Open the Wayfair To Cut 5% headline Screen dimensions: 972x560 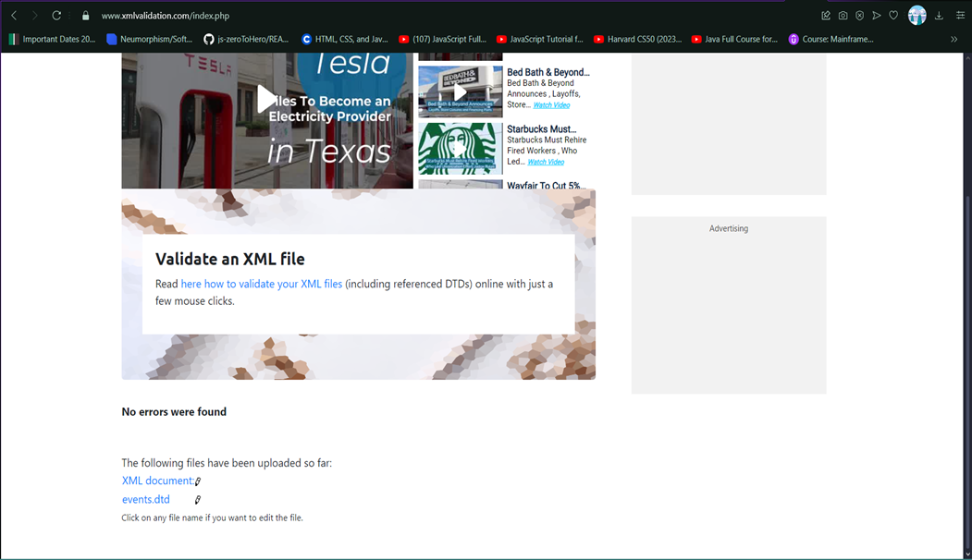pos(546,185)
